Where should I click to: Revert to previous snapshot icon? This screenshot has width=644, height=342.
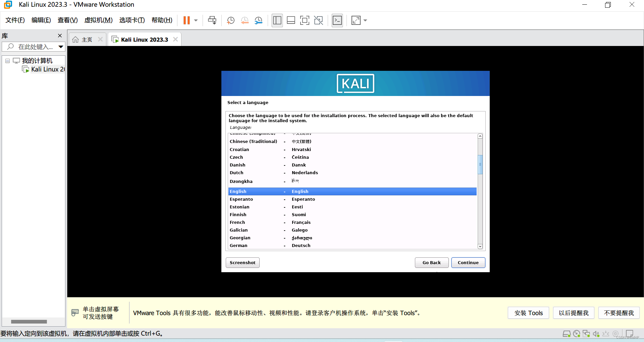click(x=245, y=20)
